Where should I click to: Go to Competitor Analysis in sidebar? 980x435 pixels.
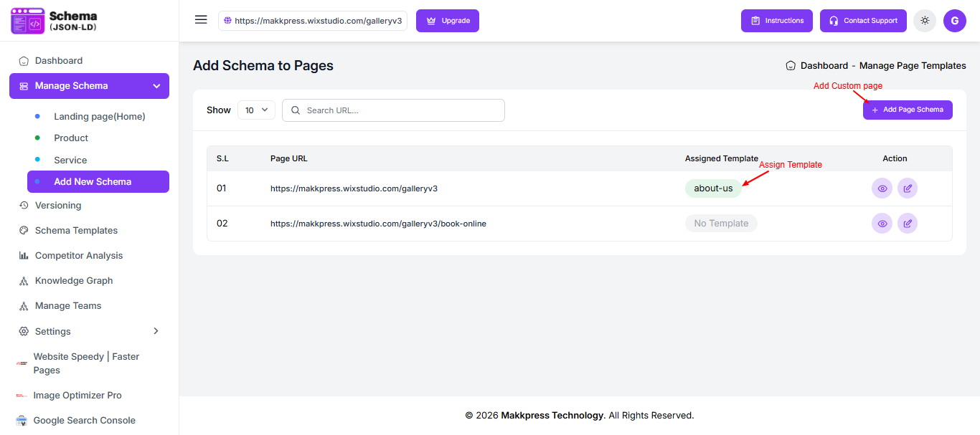[x=79, y=256]
